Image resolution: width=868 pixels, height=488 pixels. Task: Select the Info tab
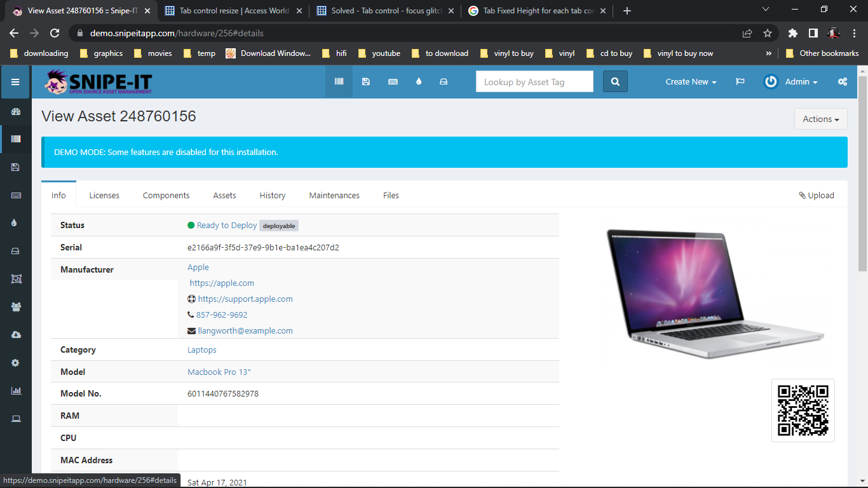[x=58, y=194]
